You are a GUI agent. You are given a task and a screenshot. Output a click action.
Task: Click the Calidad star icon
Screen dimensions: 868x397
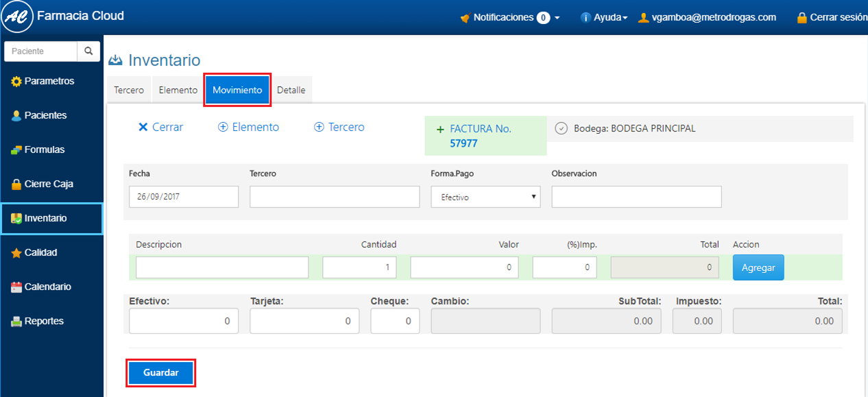point(16,253)
